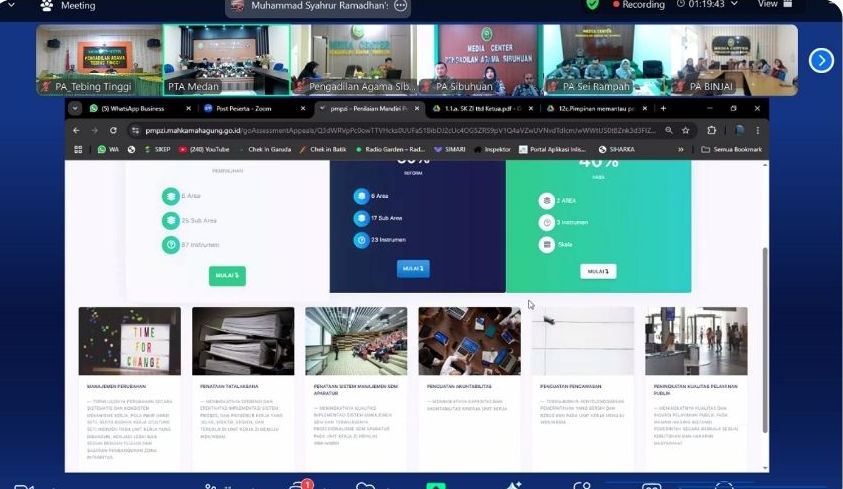Open the Chrome extensions puzzle icon
843x489 pixels.
711,130
